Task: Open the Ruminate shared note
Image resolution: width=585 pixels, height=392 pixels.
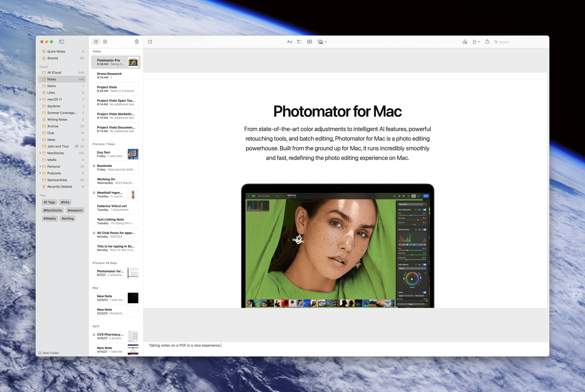Action: point(116,168)
